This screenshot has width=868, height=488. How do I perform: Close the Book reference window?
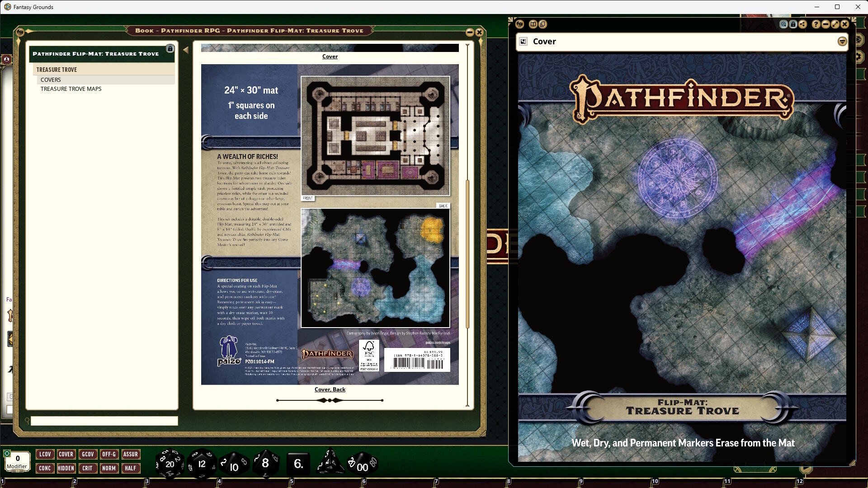(479, 32)
